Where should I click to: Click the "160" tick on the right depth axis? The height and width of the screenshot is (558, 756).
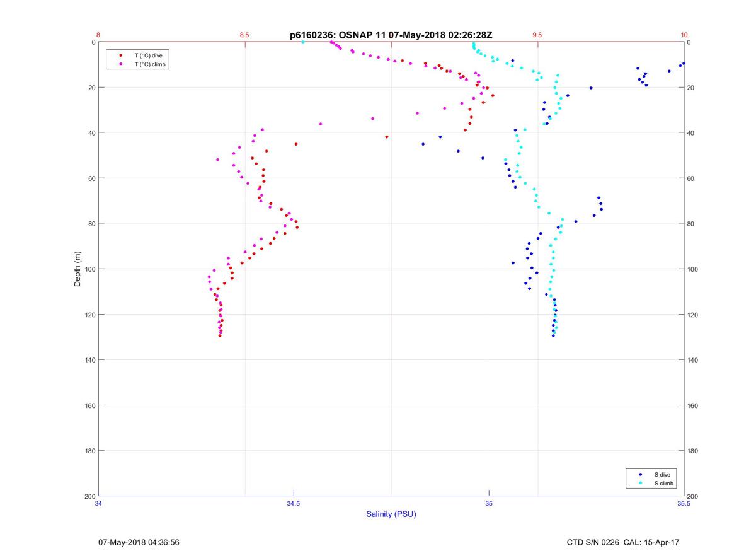[692, 405]
